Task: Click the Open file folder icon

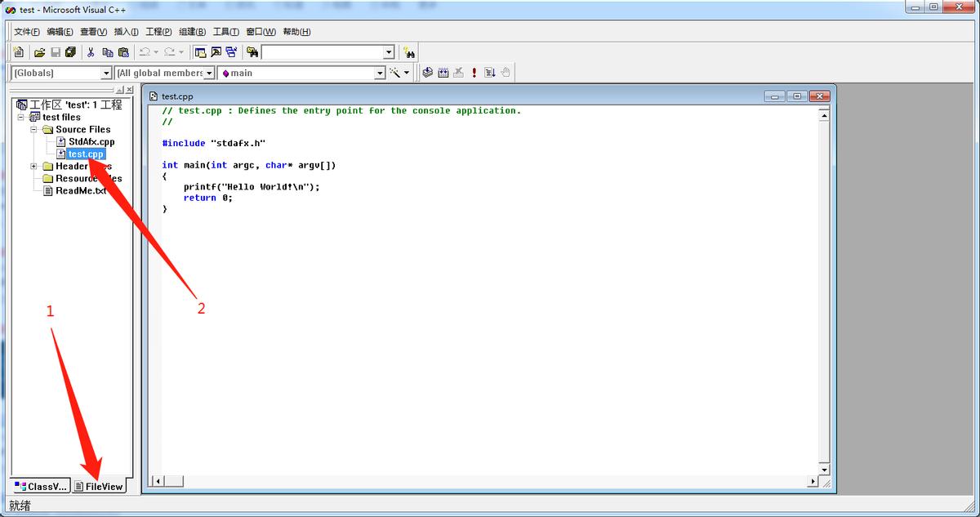Action: point(39,52)
